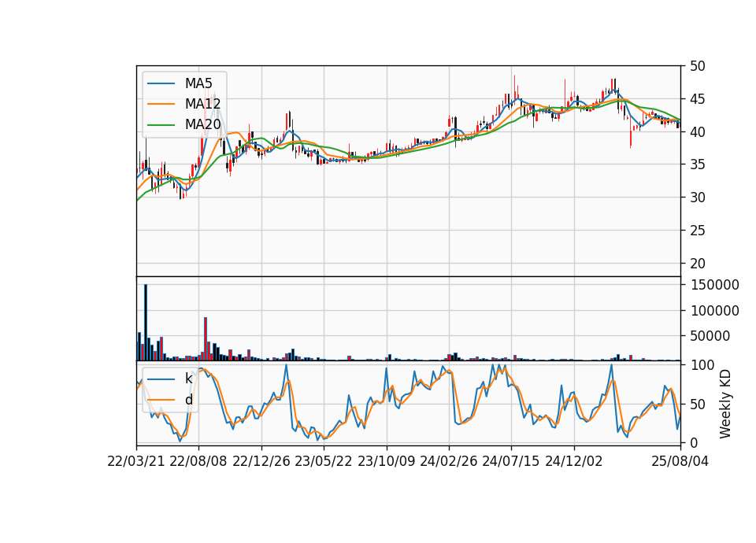The width and height of the screenshot is (756, 543).
Task: Click the blue MA5 legend line sample
Action: pyautogui.click(x=161, y=83)
